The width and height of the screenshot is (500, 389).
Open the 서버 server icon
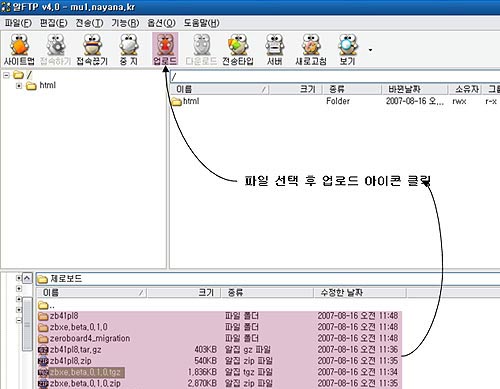coord(274,49)
